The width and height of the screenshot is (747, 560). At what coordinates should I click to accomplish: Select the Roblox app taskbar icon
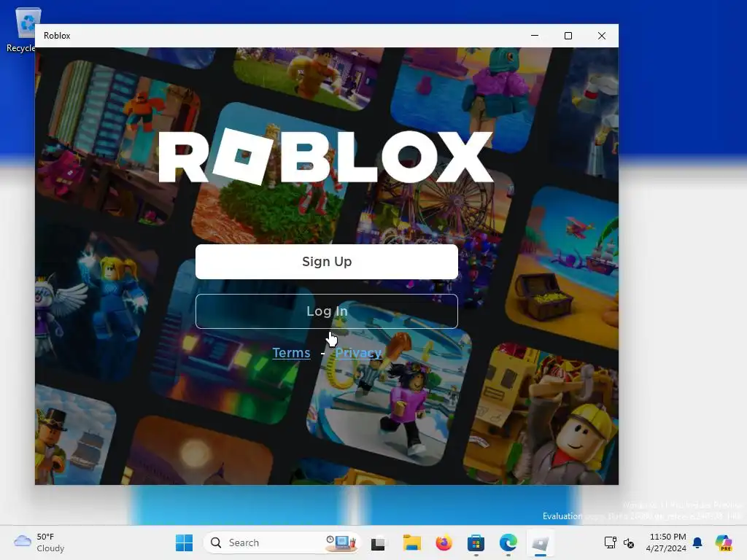point(541,542)
